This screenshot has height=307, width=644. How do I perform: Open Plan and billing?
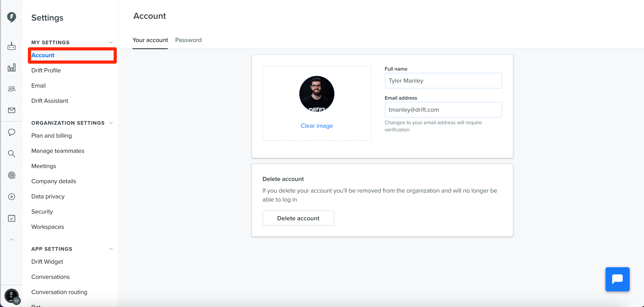pyautogui.click(x=51, y=136)
